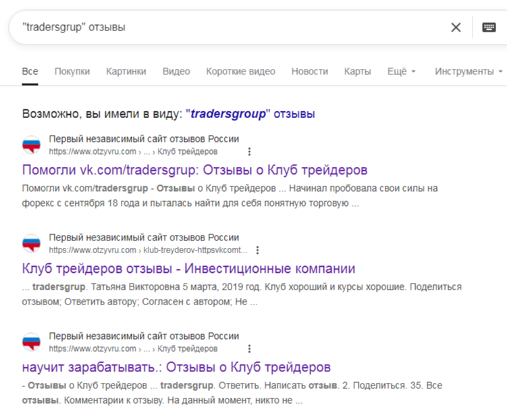This screenshot has height=420, width=507.
Task: Switch to the Новости tab
Action: [309, 72]
